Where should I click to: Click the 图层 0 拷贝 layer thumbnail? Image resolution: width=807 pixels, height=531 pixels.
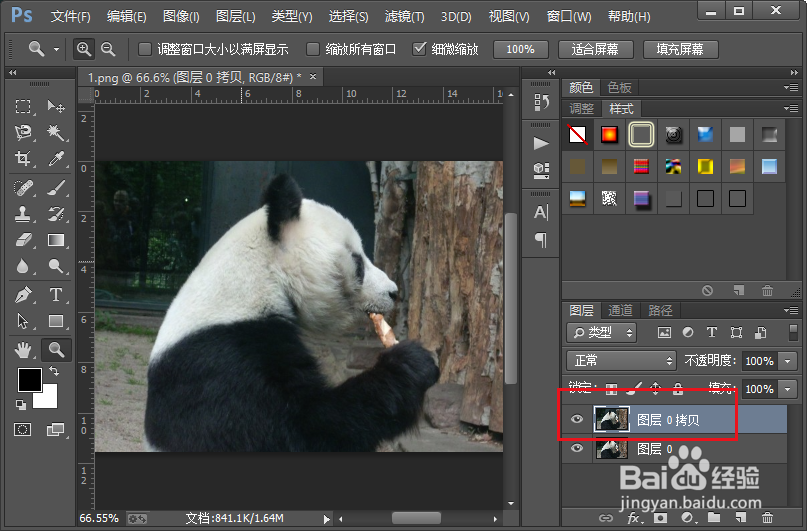pyautogui.click(x=611, y=419)
